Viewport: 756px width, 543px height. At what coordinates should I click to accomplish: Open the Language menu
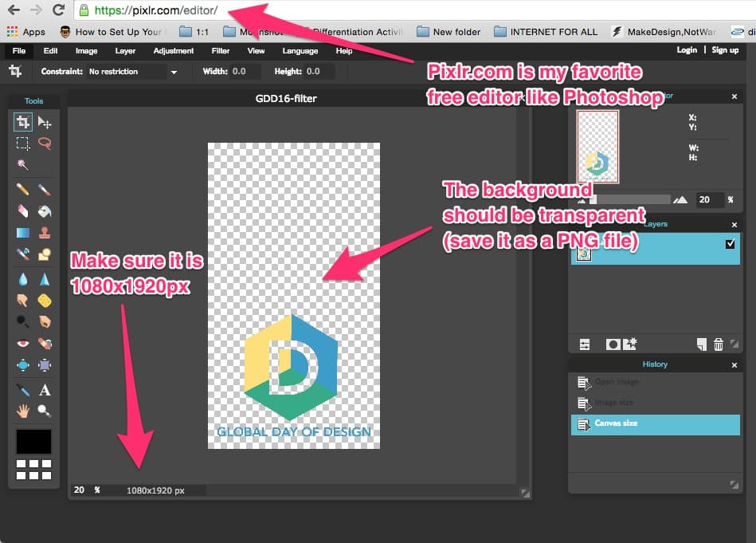(x=300, y=51)
